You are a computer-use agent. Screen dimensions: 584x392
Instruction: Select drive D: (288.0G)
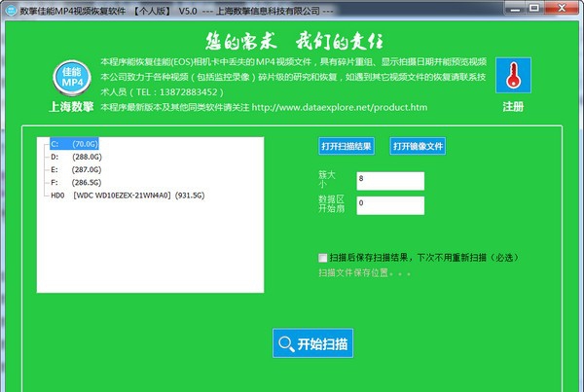[x=76, y=158]
